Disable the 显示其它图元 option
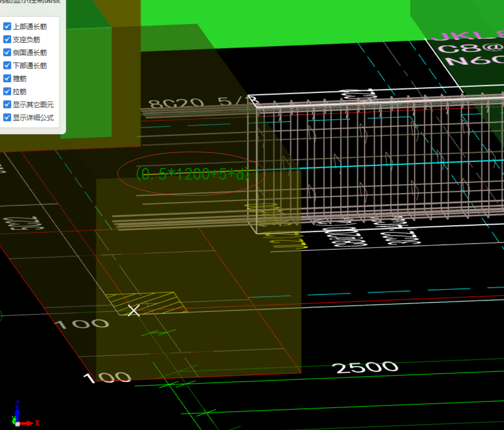The width and height of the screenshot is (504, 430). tap(7, 104)
